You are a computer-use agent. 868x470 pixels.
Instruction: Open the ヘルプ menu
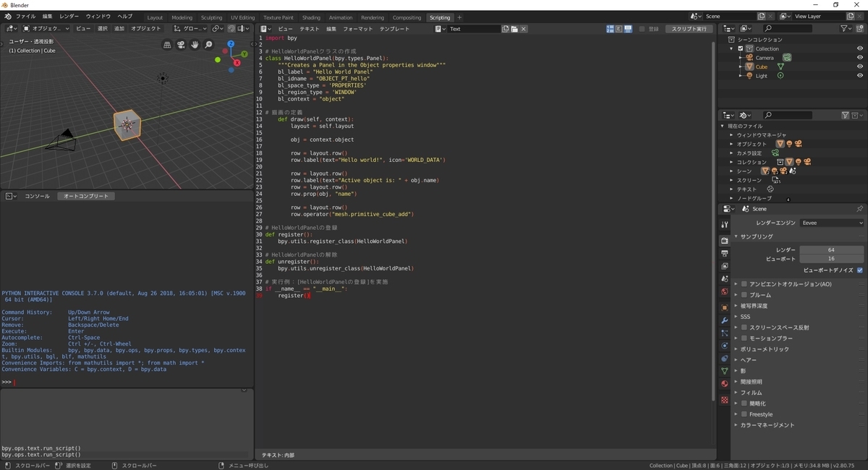(125, 16)
